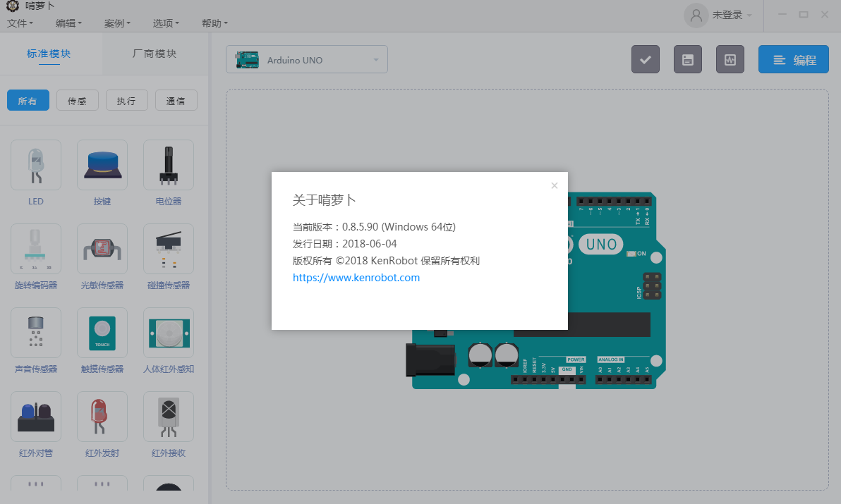Select the light sensor (光敏传感器) module
841x504 pixels.
[x=102, y=249]
